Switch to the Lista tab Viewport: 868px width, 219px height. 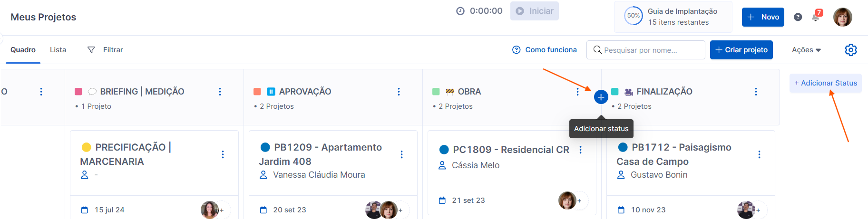point(58,50)
